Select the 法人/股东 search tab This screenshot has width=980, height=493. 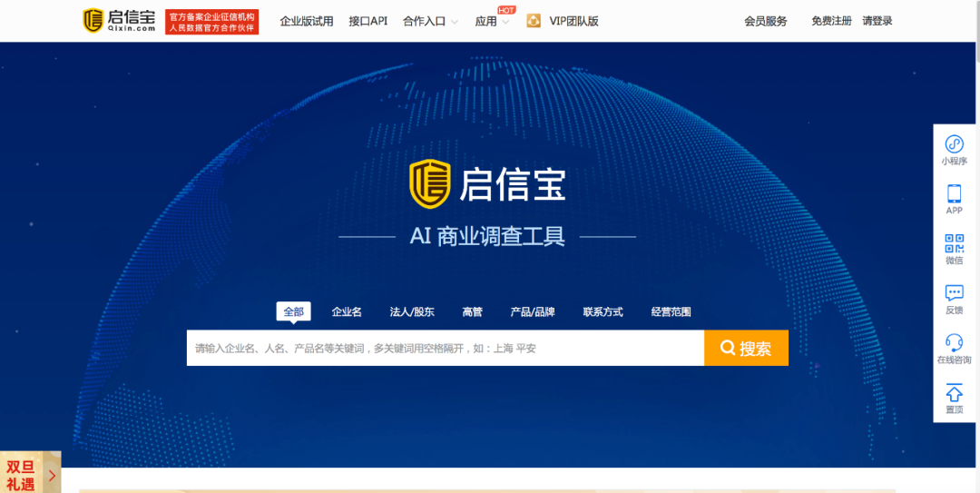click(x=412, y=311)
